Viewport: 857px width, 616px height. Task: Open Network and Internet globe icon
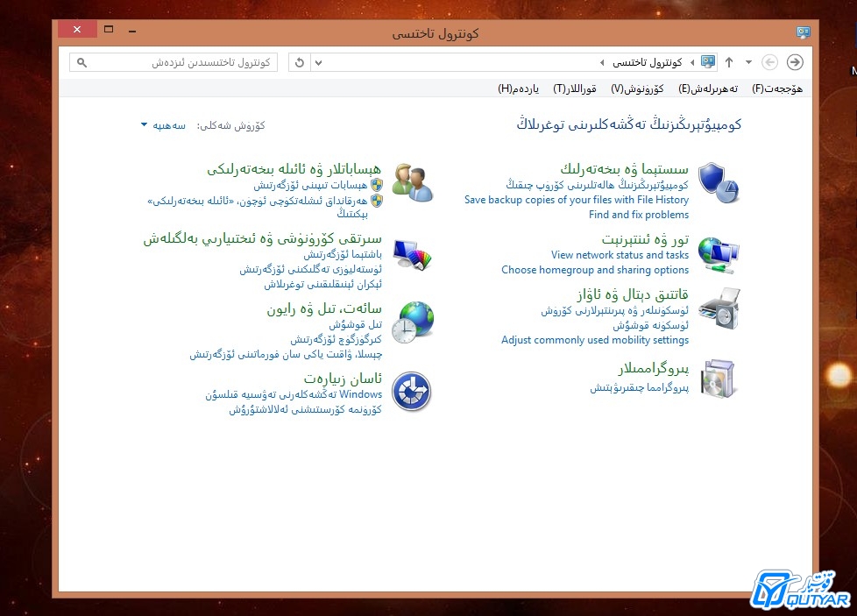click(x=719, y=255)
